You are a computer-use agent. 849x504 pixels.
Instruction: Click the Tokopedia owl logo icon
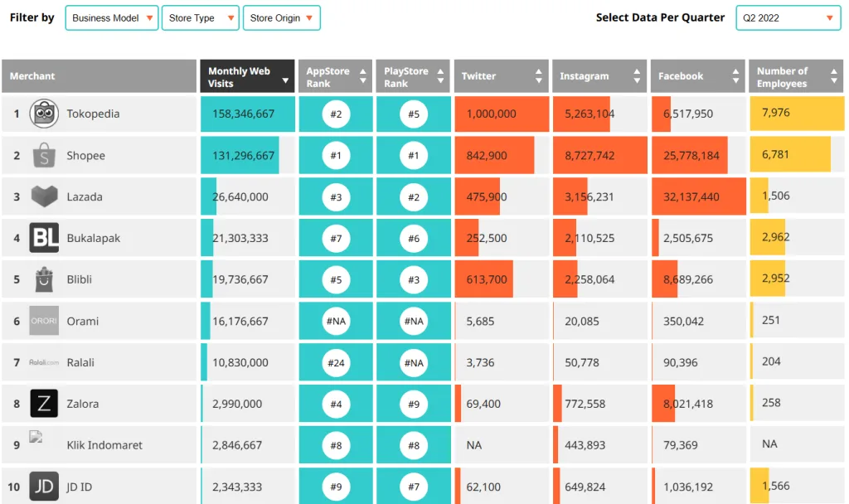(44, 114)
